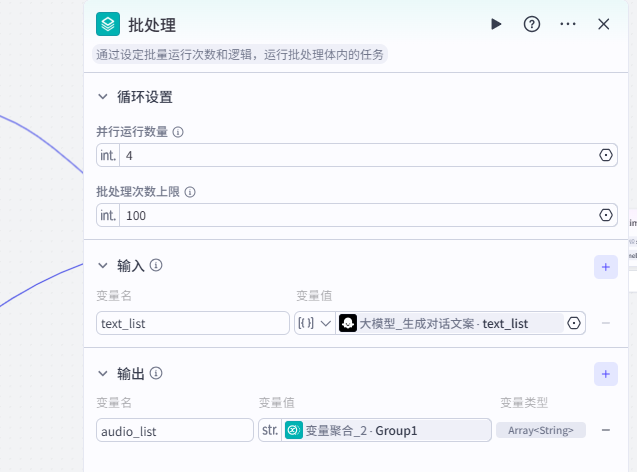Edit the text_list variable name field
This screenshot has width=637, height=472.
click(x=193, y=323)
